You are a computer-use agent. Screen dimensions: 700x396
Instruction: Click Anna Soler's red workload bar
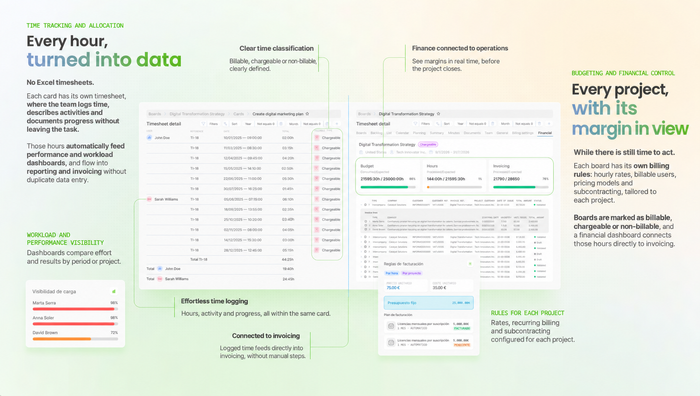pyautogui.click(x=74, y=324)
